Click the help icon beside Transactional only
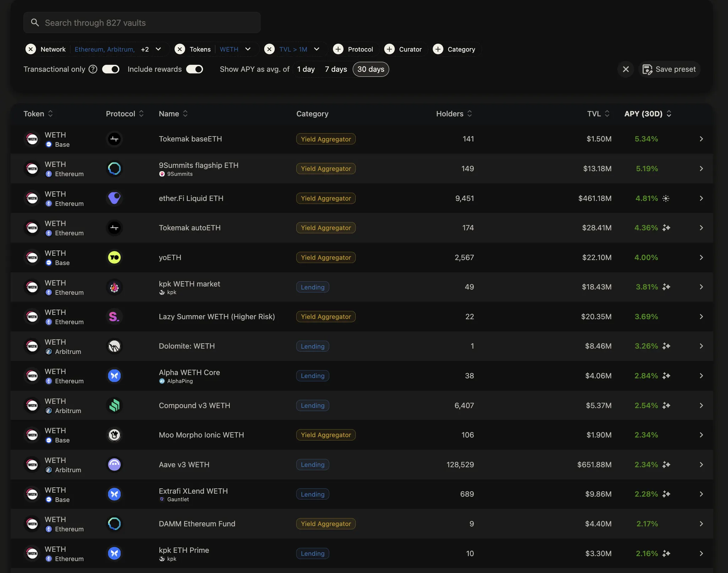The width and height of the screenshot is (728, 573). (93, 69)
